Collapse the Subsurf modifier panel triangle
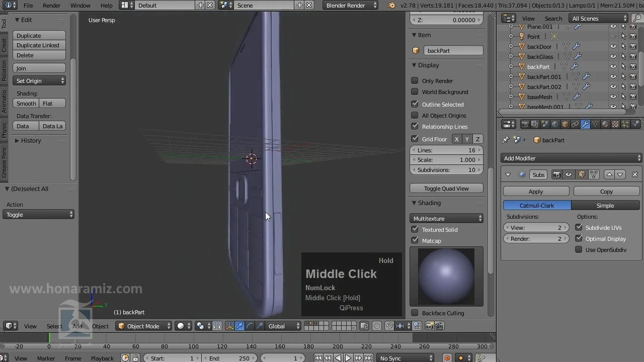 tap(508, 174)
